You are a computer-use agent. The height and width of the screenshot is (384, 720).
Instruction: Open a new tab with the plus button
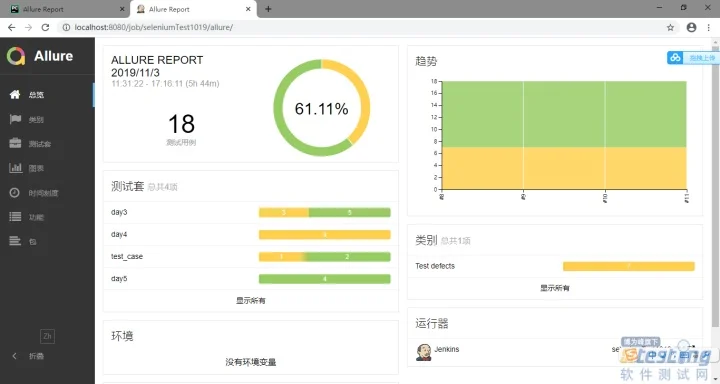268,9
